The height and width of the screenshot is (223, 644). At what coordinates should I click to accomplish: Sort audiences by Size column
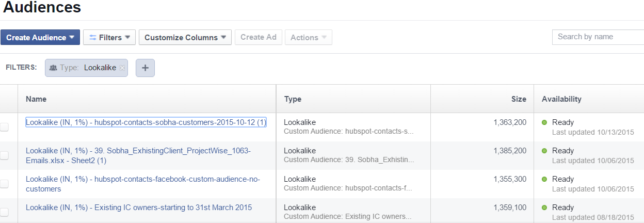519,99
